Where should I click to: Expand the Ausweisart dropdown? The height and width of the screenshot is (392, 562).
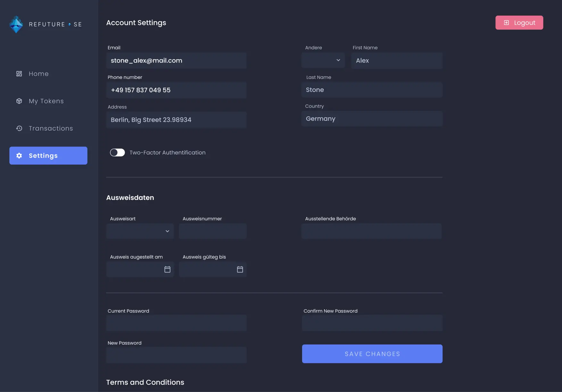pos(140,231)
